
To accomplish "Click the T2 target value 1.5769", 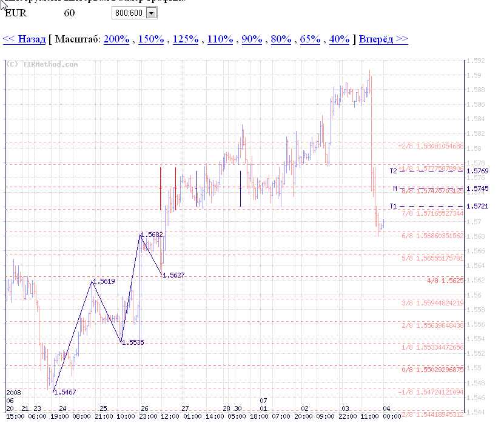I will point(478,171).
